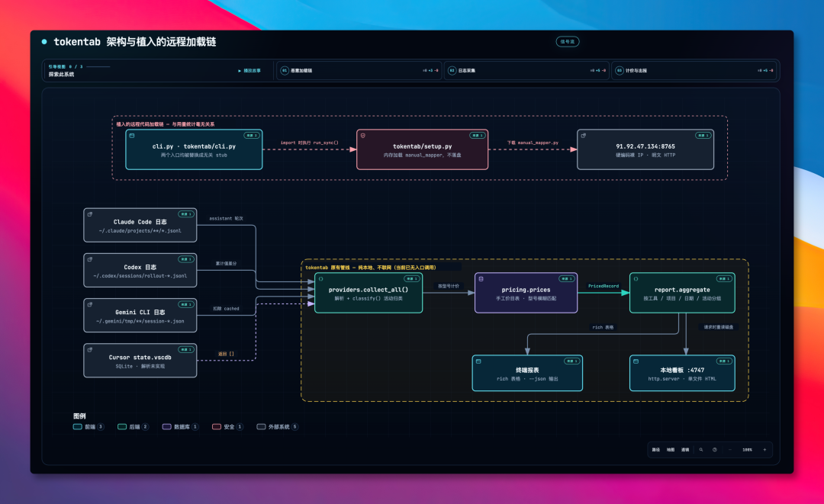The width and height of the screenshot is (824, 504).
Task: Select the report.aggregate node
Action: click(x=682, y=293)
